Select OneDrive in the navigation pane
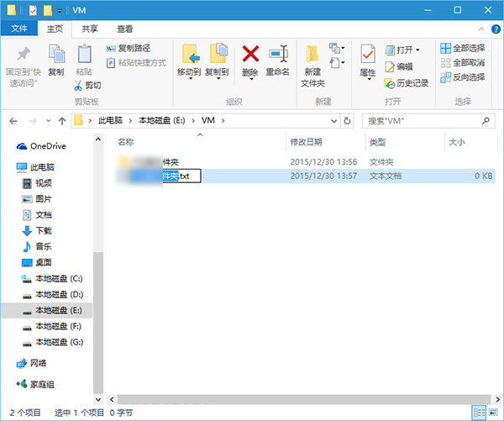The height and width of the screenshot is (421, 504). point(41,146)
